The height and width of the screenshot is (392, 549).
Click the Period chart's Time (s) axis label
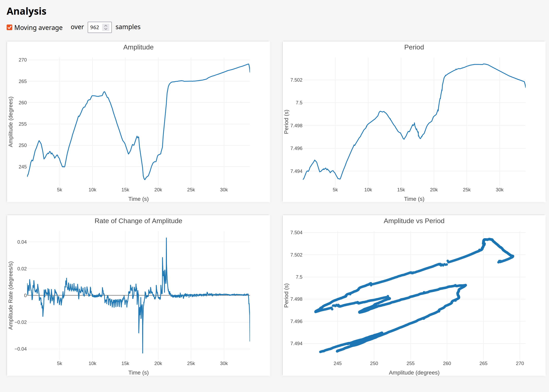tap(414, 199)
